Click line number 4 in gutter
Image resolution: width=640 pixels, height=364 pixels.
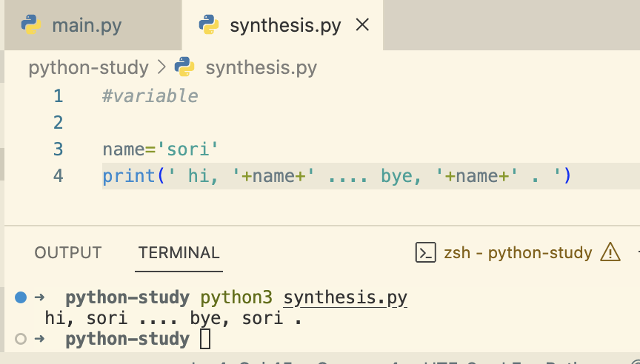coord(59,175)
